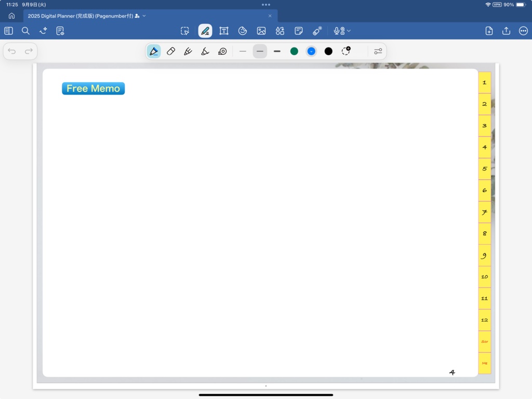Screen dimensions: 532x399
Task: Jump to month tab 8
Action: tap(485, 233)
